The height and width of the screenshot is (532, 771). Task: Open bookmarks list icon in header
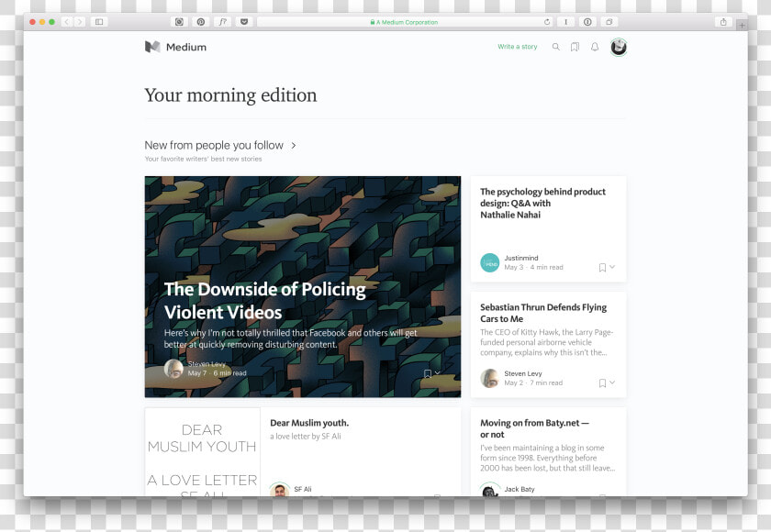(575, 47)
